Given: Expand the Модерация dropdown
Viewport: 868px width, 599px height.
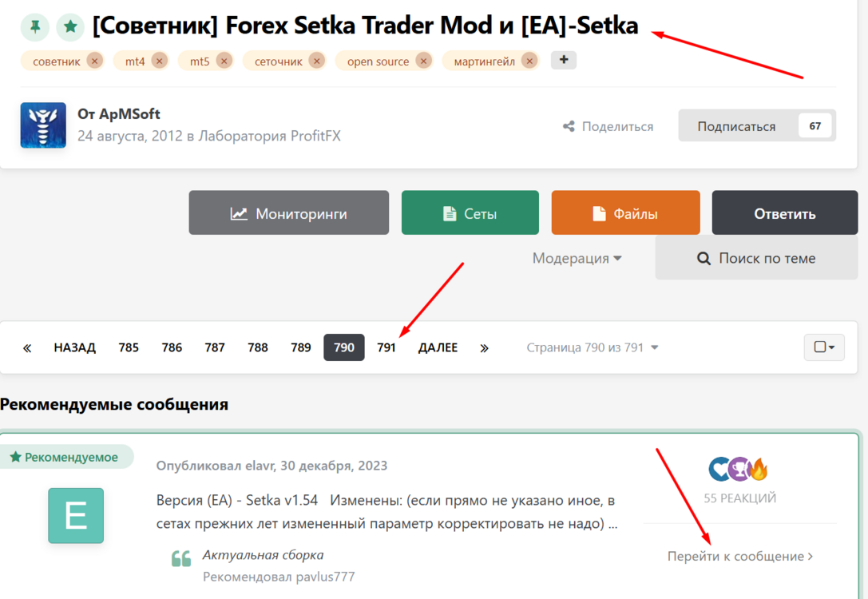Looking at the screenshot, I should click(577, 258).
